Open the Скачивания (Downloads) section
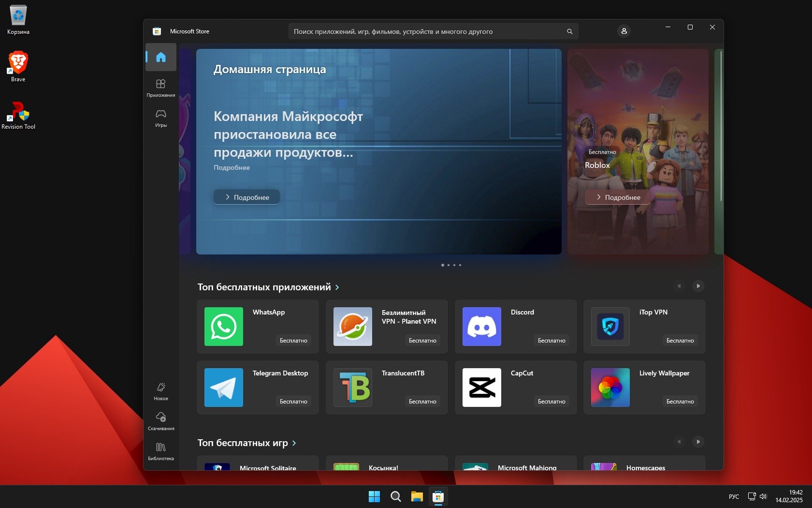This screenshot has height=508, width=812. click(x=161, y=421)
